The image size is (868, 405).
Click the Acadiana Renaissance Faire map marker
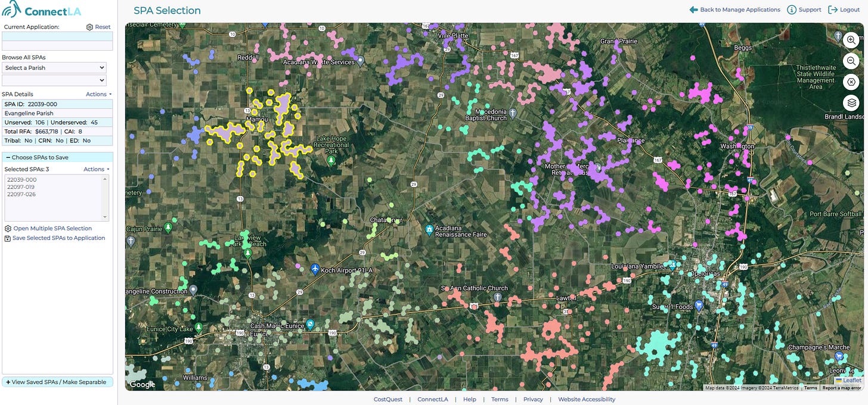click(429, 229)
